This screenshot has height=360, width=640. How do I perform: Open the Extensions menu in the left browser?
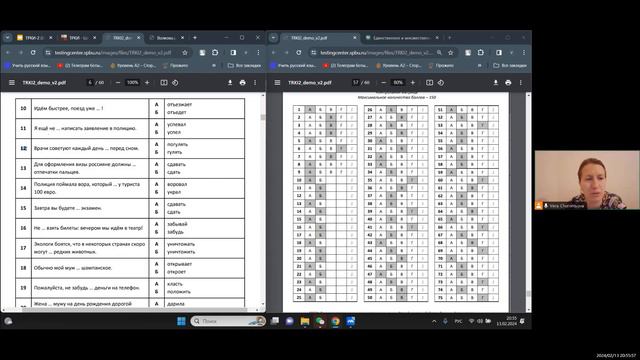215,53
